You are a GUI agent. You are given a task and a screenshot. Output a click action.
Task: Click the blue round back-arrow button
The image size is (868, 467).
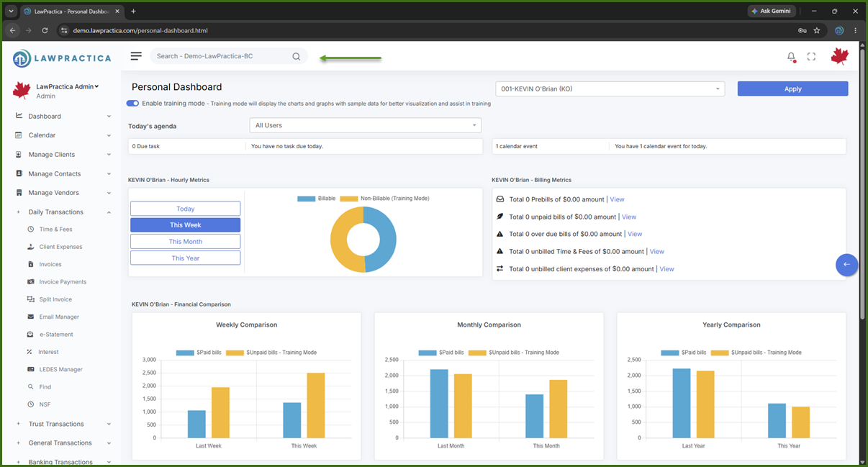(x=846, y=264)
